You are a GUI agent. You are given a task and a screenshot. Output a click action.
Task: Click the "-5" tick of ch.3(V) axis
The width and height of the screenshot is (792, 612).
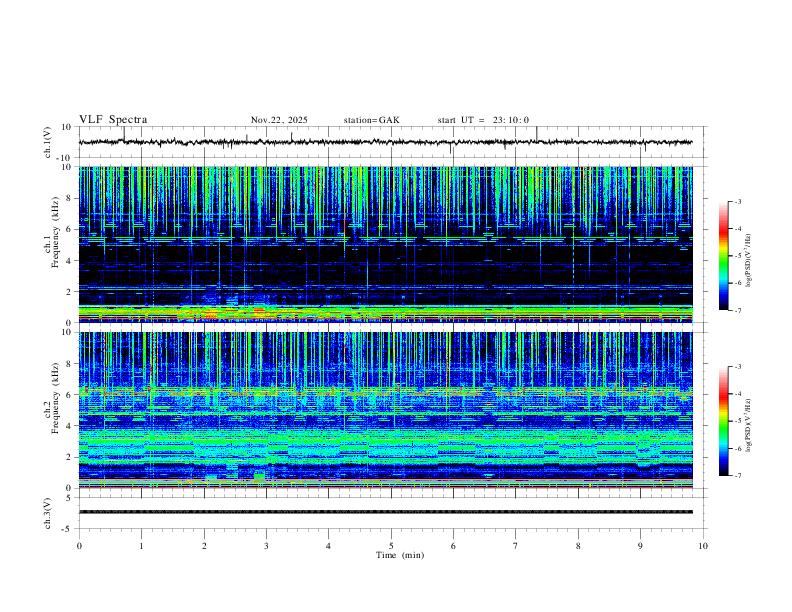tap(68, 529)
